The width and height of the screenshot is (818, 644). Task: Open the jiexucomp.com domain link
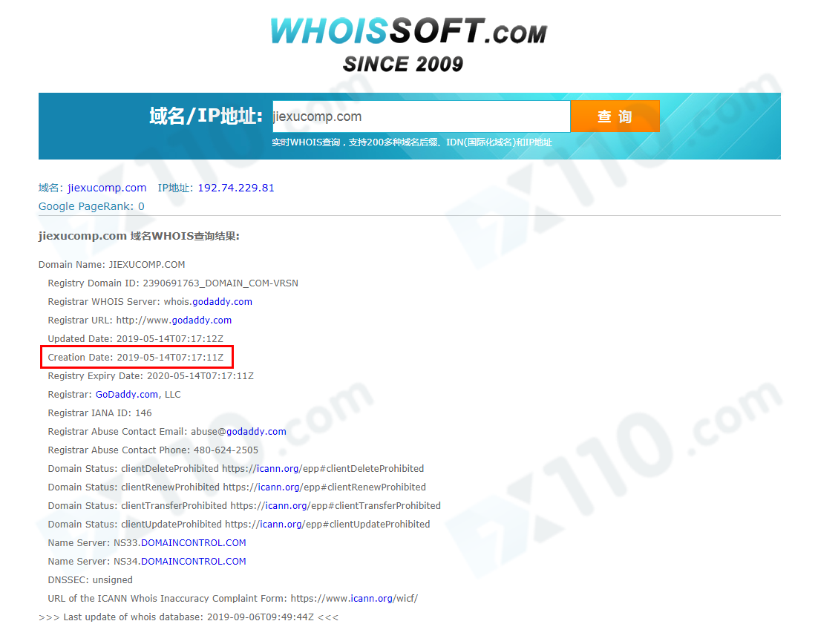[x=107, y=188]
